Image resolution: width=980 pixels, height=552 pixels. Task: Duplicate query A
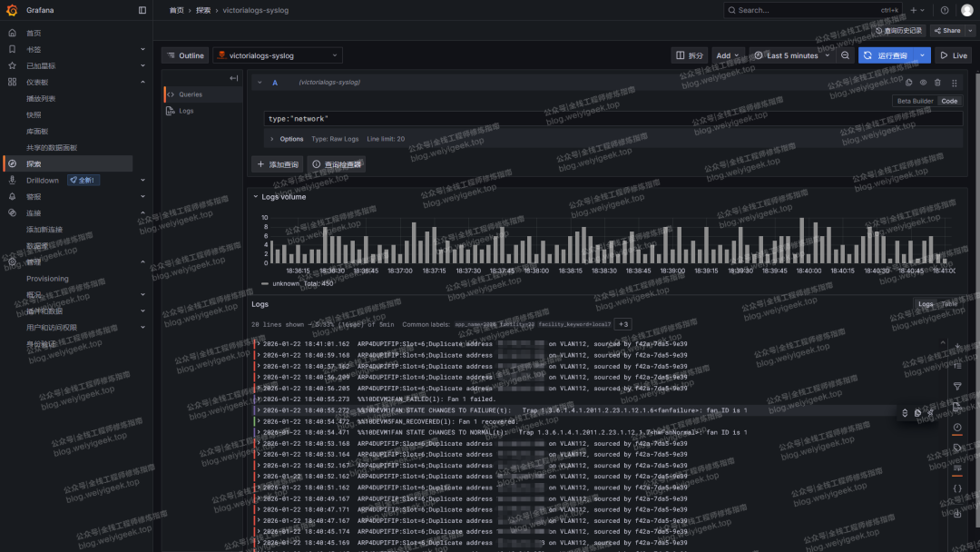point(908,83)
